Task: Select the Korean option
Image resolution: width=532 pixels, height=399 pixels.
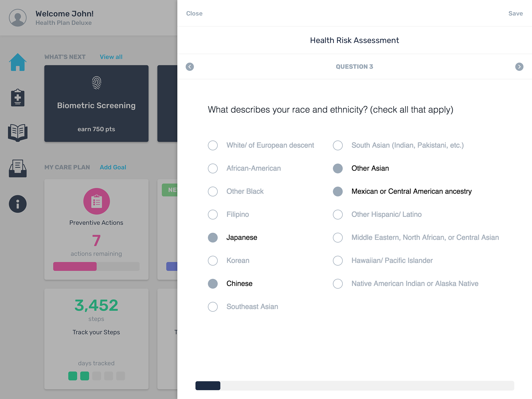Action: coord(229,260)
